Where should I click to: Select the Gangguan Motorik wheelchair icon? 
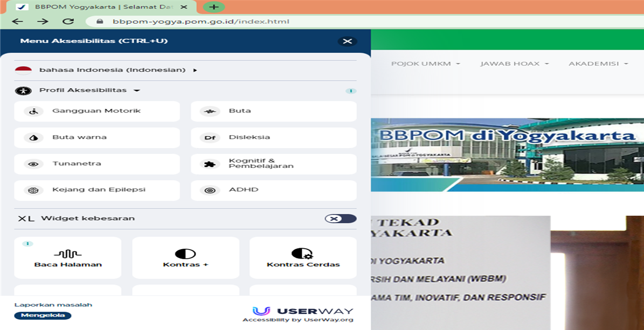(x=33, y=111)
